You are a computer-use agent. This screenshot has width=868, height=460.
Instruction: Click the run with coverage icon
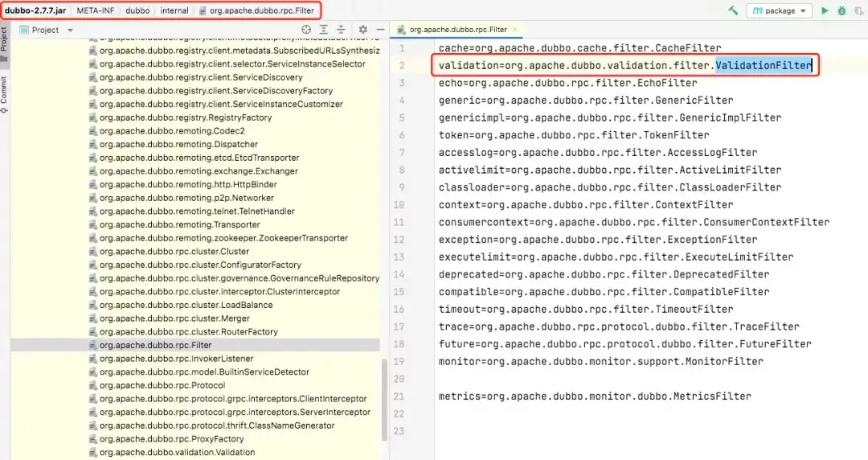pyautogui.click(x=858, y=10)
